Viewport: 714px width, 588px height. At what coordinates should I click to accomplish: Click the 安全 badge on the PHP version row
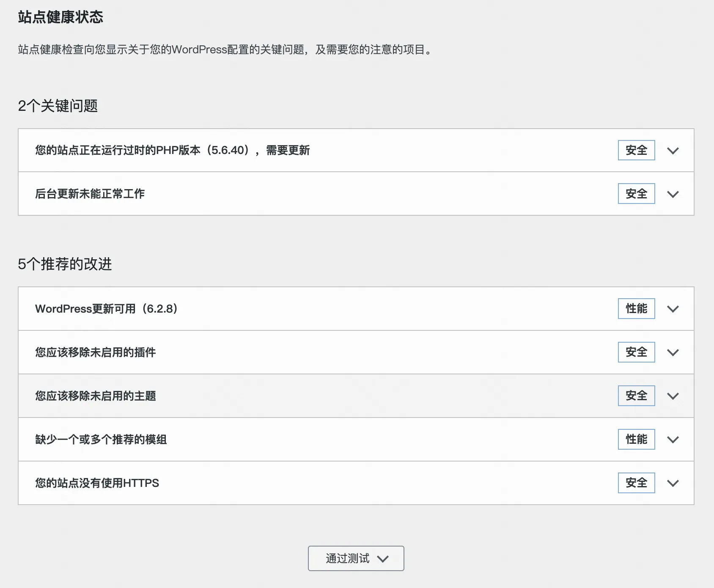636,150
